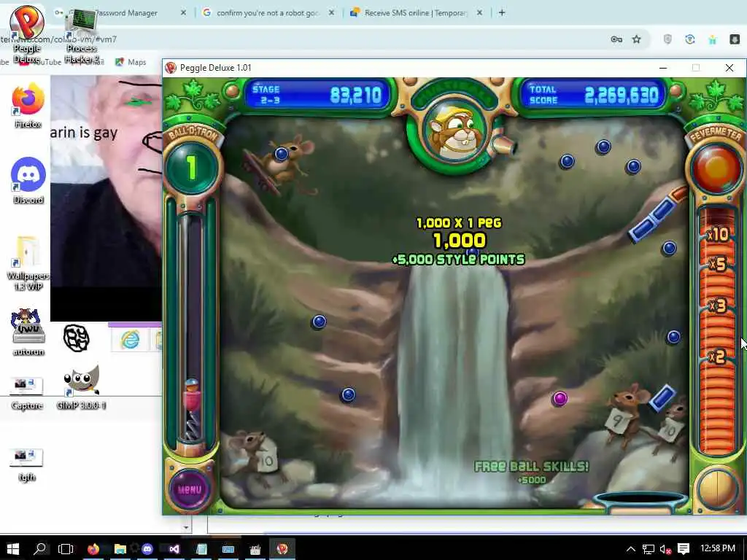This screenshot has width=747, height=560.
Task: Open the Maps bookmark
Action: tap(131, 62)
